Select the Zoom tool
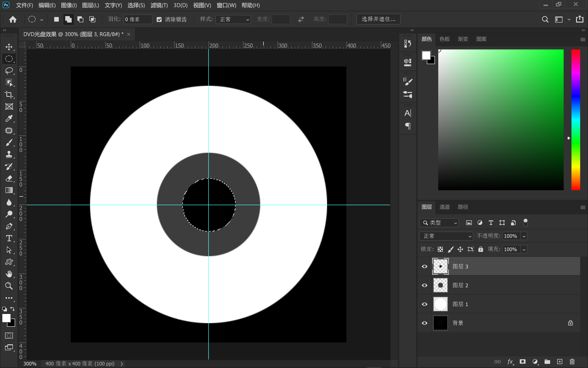 tap(9, 286)
